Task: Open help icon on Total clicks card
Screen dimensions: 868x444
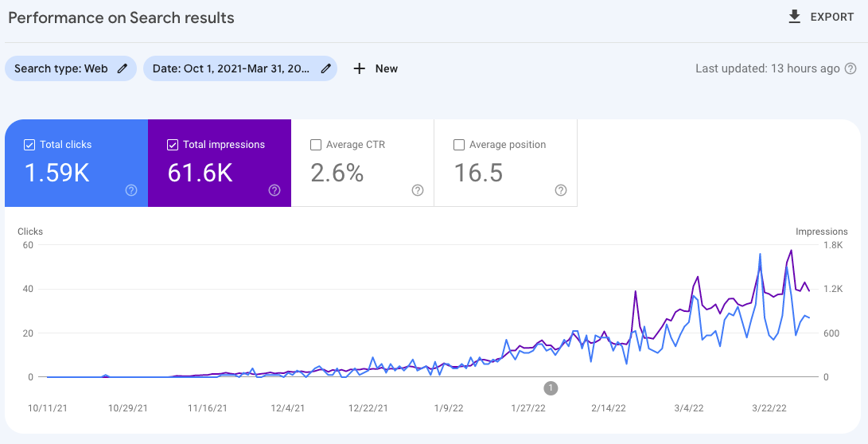Action: coord(131,190)
